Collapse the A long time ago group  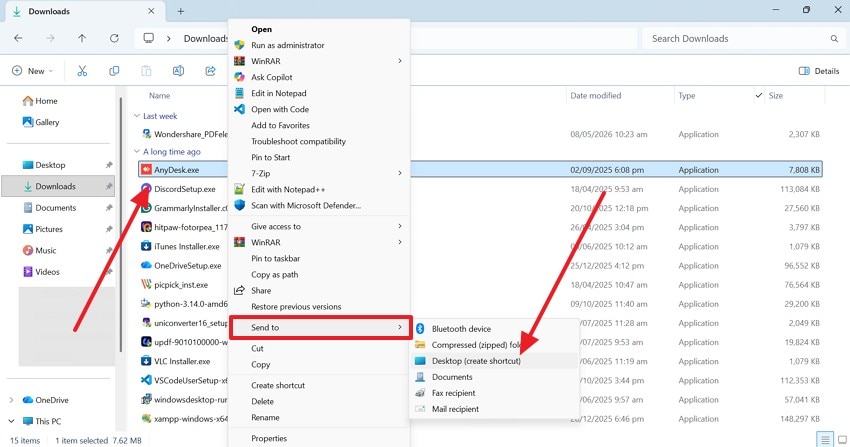pyautogui.click(x=137, y=152)
